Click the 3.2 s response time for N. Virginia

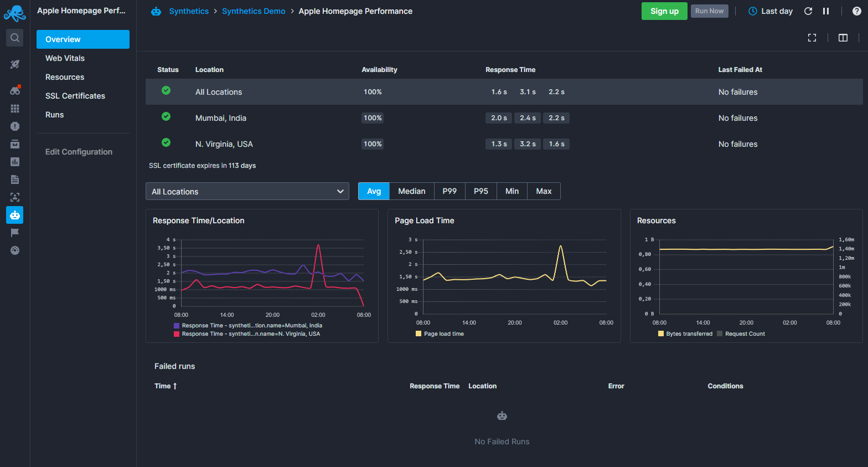coord(528,144)
